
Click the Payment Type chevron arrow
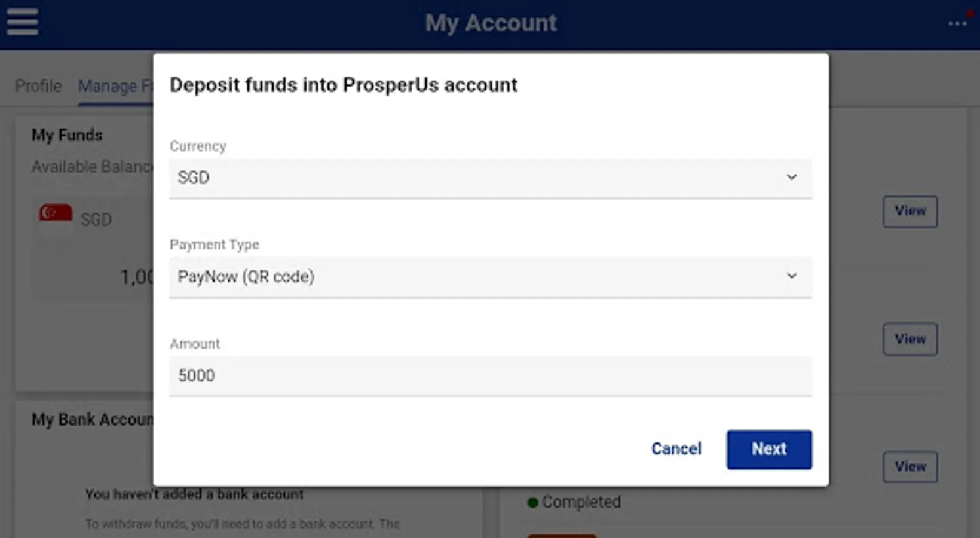[791, 276]
